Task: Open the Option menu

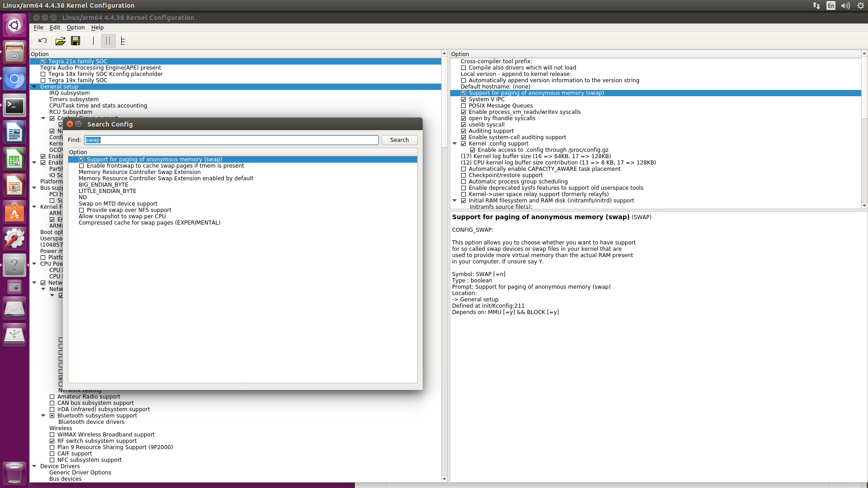Action: (75, 28)
